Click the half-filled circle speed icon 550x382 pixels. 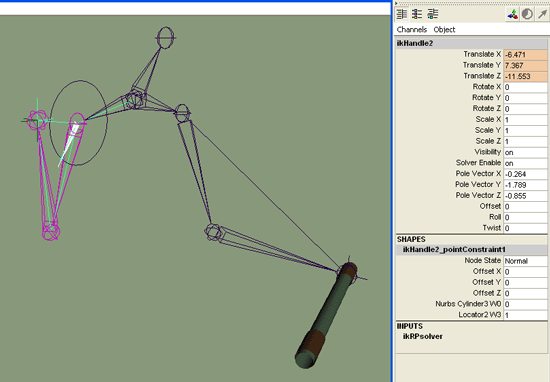point(527,14)
